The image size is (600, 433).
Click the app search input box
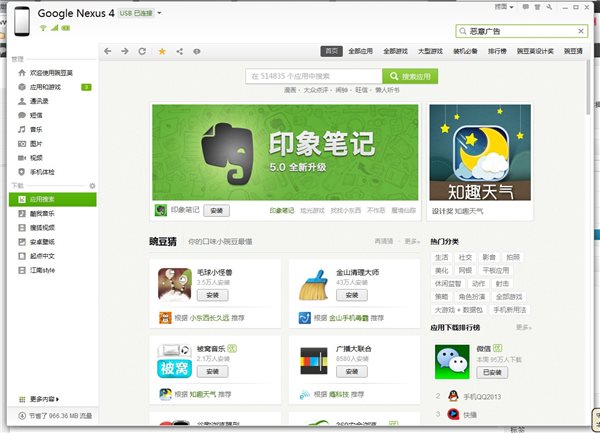pos(314,76)
